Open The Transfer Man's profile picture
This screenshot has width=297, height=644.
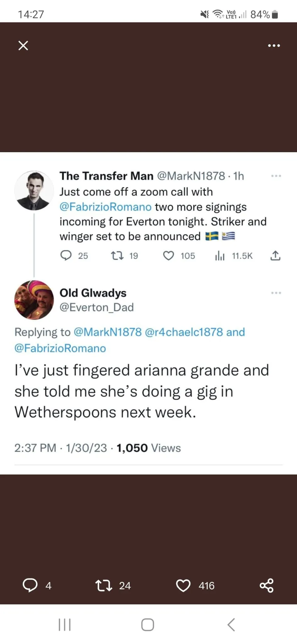tap(34, 191)
